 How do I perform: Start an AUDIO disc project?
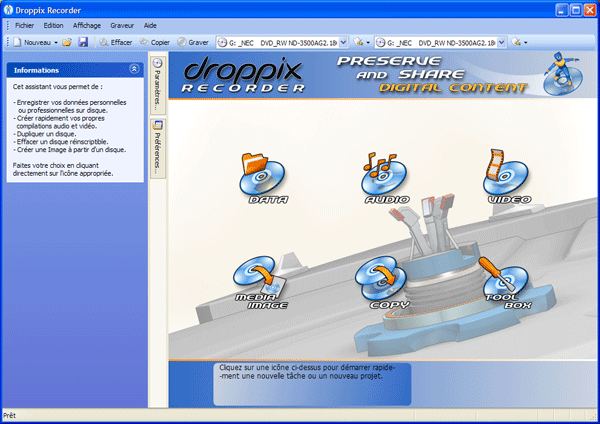point(386,178)
